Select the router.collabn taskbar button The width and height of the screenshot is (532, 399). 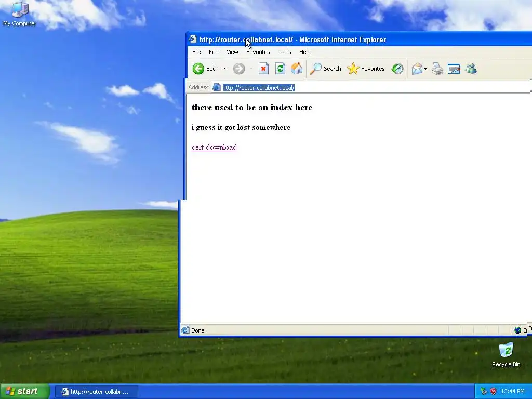(x=96, y=392)
